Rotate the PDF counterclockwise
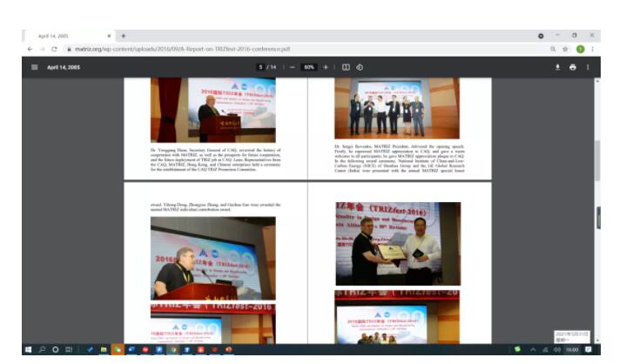This screenshot has height=364, width=619. click(x=360, y=67)
